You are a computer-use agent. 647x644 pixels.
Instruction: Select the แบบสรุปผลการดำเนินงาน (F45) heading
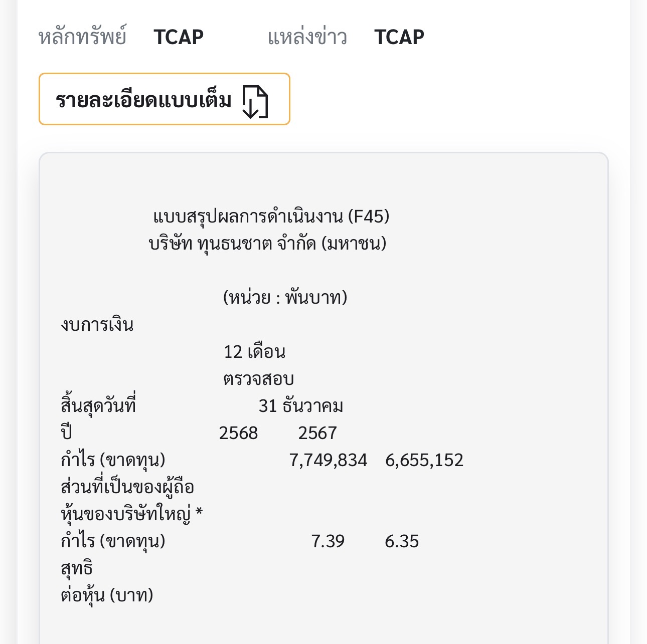pyautogui.click(x=271, y=217)
